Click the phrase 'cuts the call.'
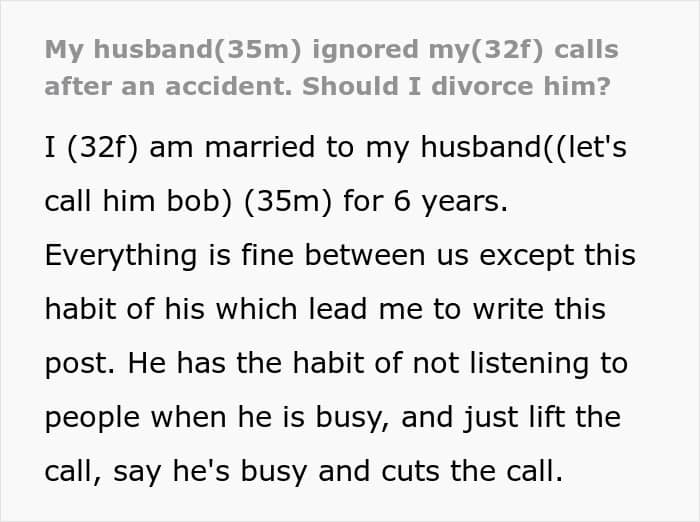This screenshot has width=700, height=522. pos(472,471)
